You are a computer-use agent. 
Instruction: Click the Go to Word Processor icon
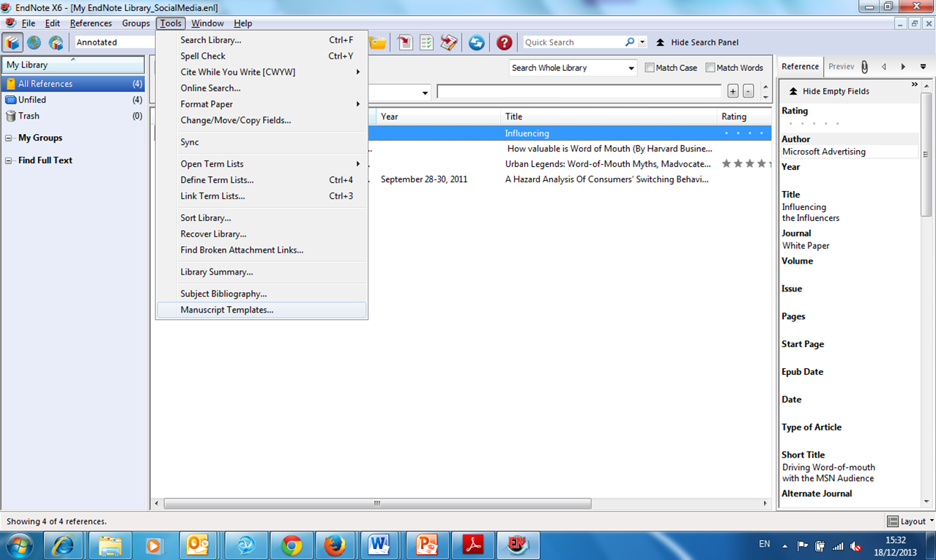tap(448, 42)
